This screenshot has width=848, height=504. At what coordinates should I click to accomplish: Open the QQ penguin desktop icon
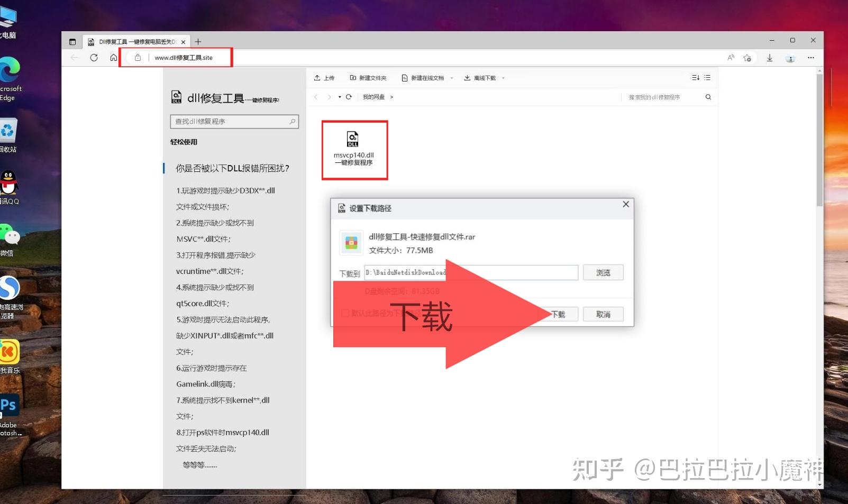pyautogui.click(x=10, y=187)
